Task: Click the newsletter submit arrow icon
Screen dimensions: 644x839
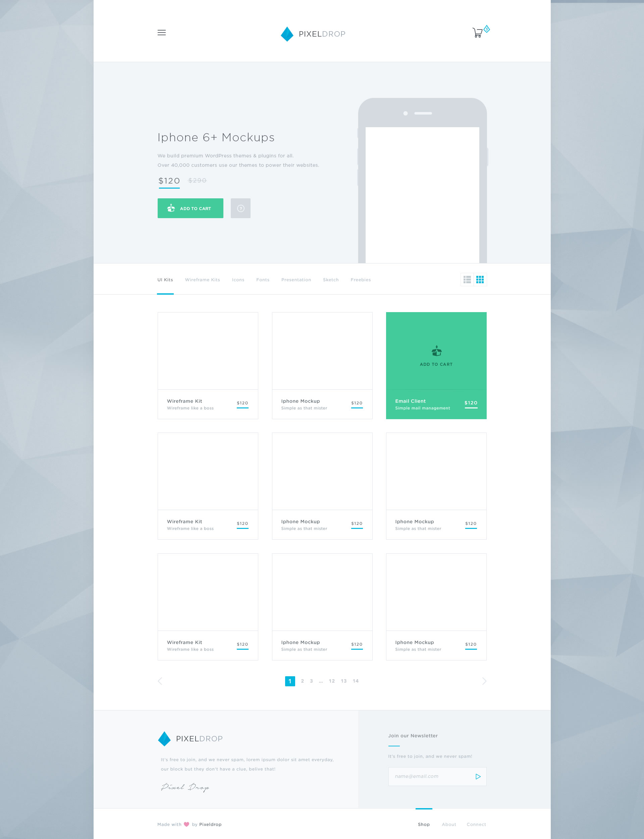Action: click(x=478, y=776)
